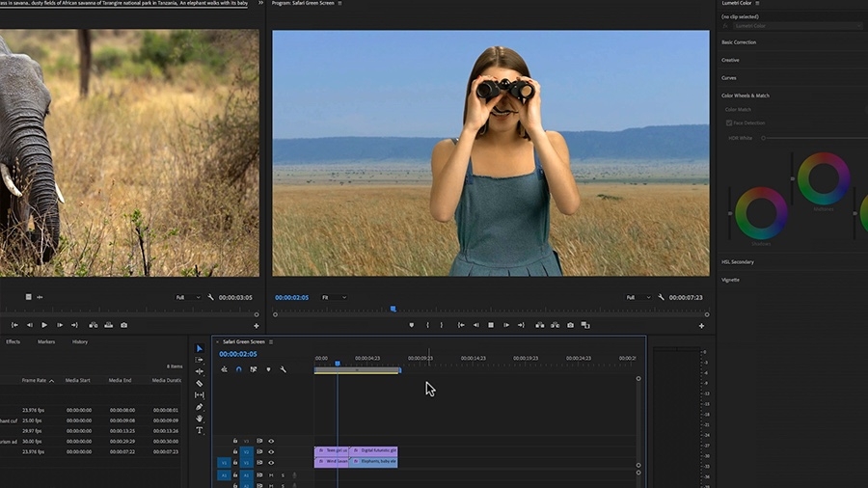This screenshot has width=868, height=488.
Task: Open the Program monitor button editor plus
Action: click(x=701, y=326)
